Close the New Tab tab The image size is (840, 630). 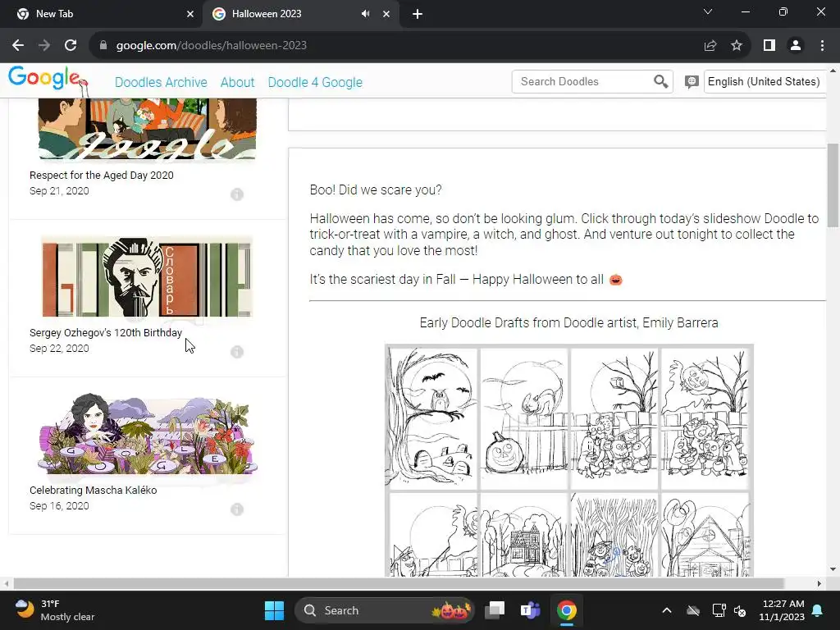[x=190, y=15]
